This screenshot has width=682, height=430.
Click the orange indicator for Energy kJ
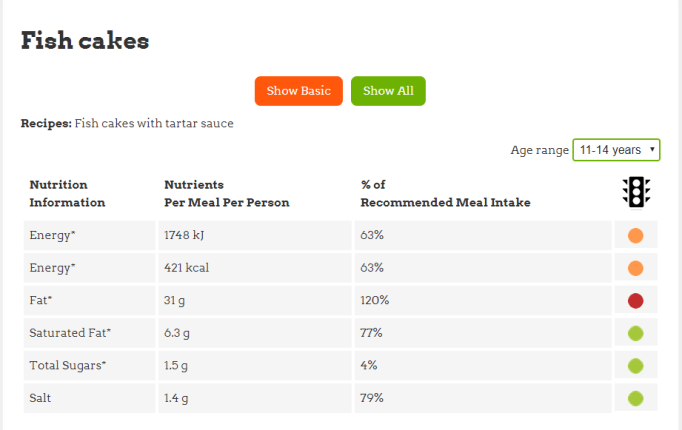[x=635, y=237]
